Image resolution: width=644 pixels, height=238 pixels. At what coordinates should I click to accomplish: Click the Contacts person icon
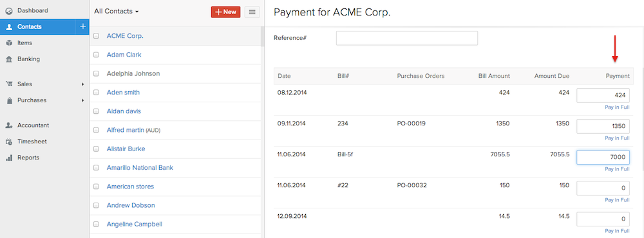(x=9, y=26)
